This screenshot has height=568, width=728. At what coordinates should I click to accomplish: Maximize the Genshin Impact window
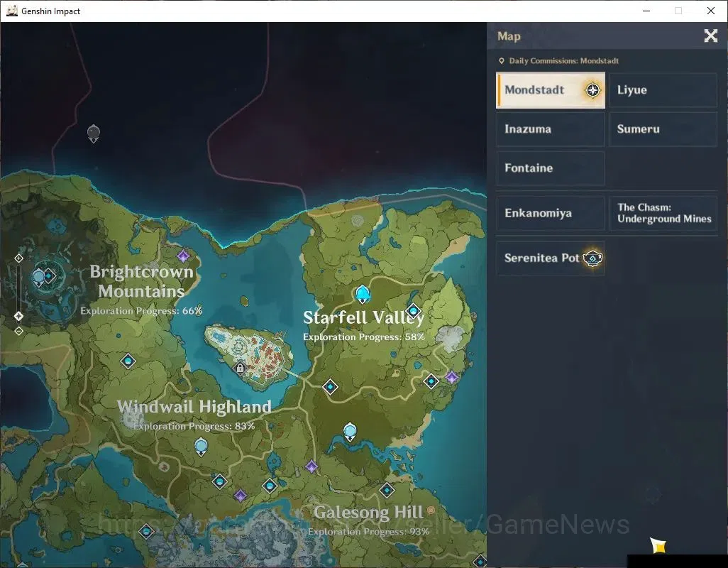point(678,11)
